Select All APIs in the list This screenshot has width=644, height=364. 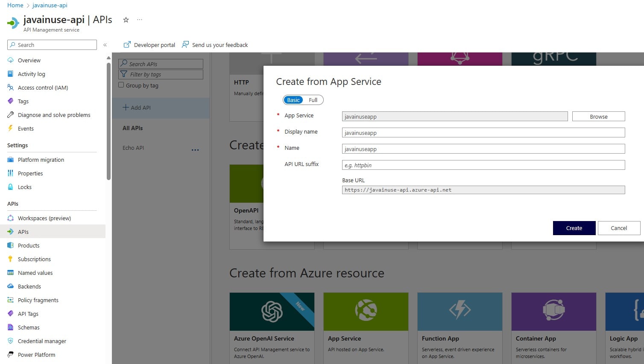tap(133, 128)
